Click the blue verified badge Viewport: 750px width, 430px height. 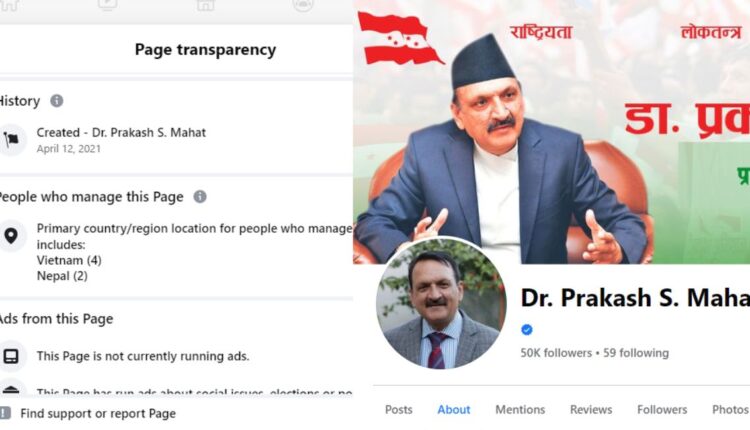coord(527,330)
